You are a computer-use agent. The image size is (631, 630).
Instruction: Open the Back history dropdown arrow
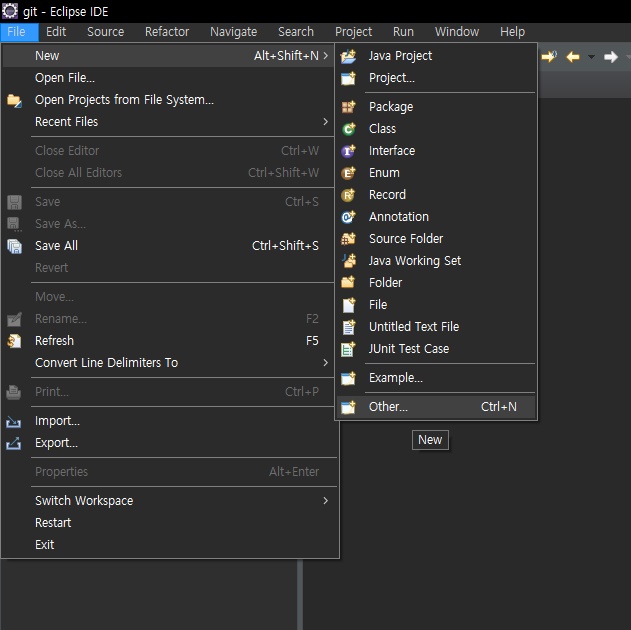coord(591,57)
